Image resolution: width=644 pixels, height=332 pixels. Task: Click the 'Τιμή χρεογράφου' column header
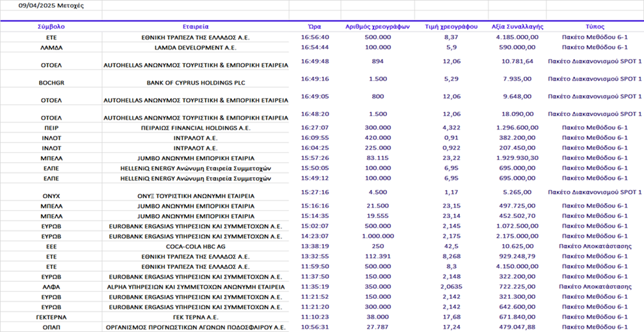pyautogui.click(x=451, y=27)
